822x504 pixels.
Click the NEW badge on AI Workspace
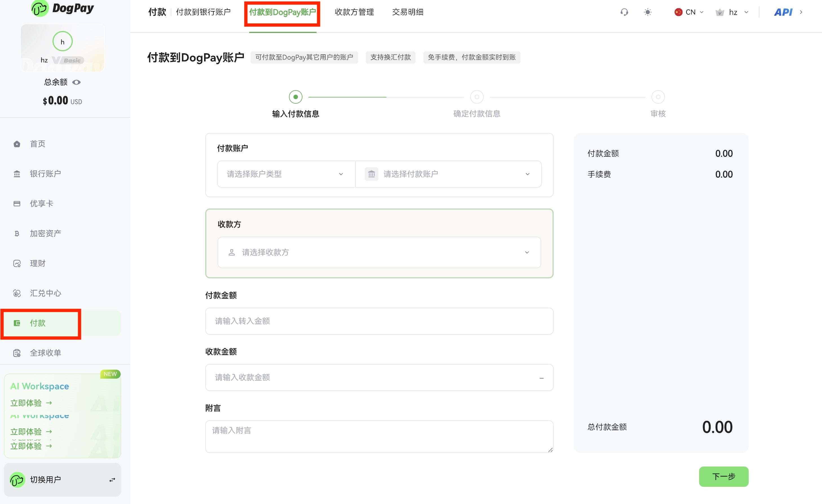pyautogui.click(x=110, y=374)
